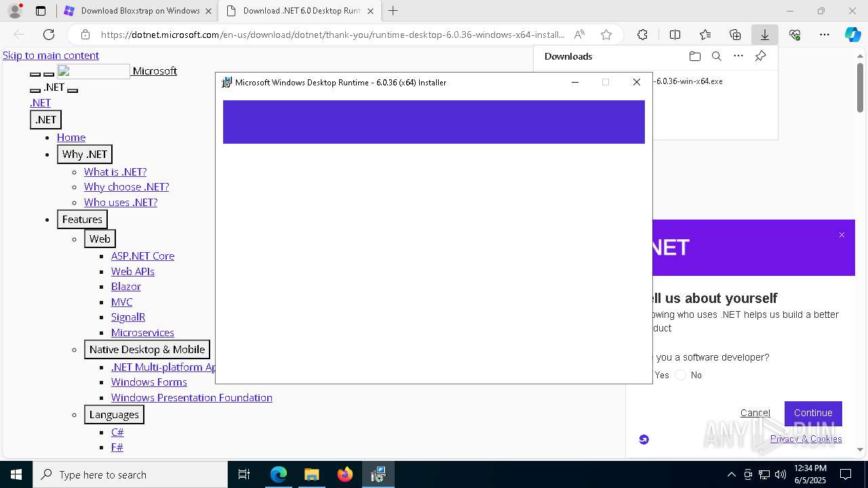Open ASP.NET Core link
Screen dimensions: 868x488
click(x=142, y=256)
